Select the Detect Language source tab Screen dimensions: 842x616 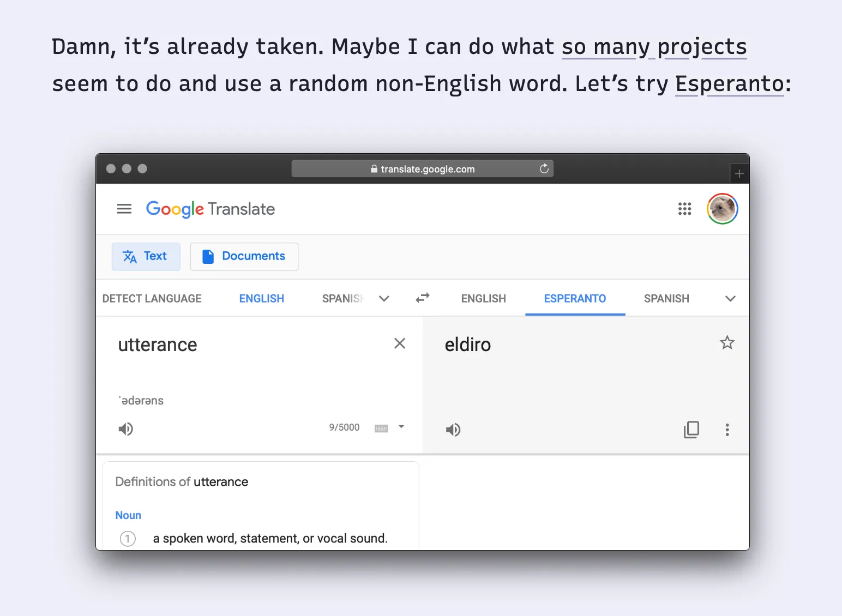[x=152, y=299]
